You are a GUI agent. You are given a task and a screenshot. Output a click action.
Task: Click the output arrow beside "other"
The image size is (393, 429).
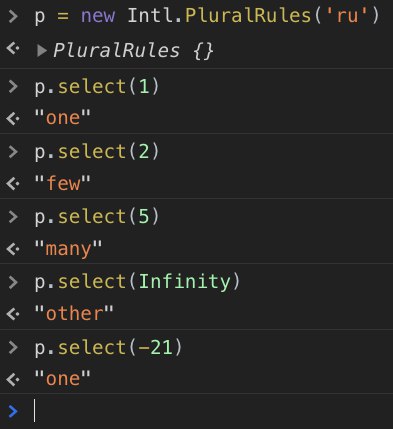(13, 314)
